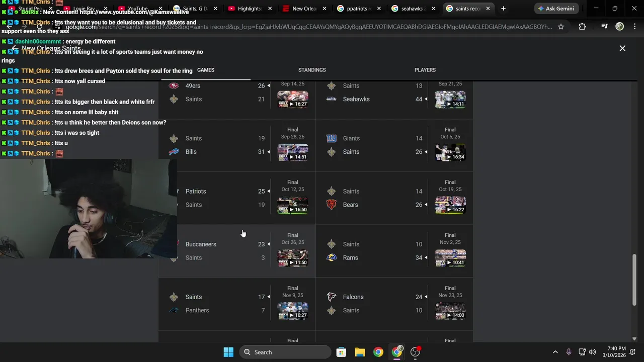Screen dimensions: 644x362
Task: Click the Seahawks team logo
Action: click(x=331, y=99)
